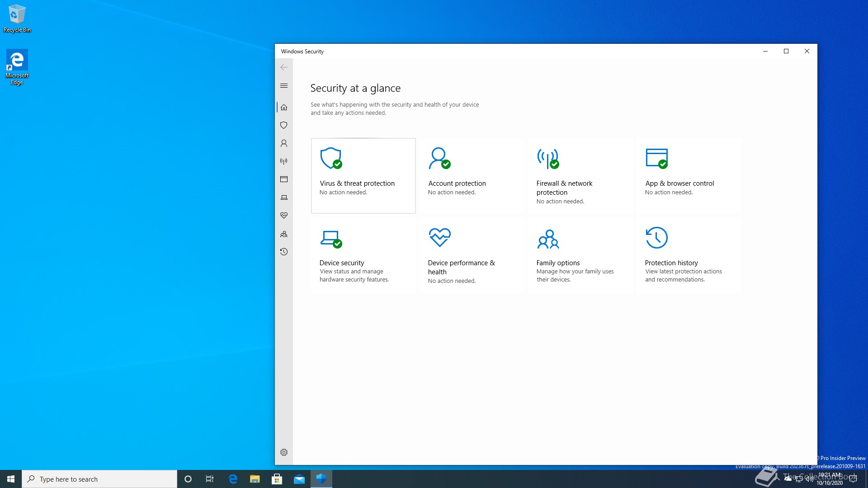This screenshot has width=868, height=488.
Task: Open Task View on taskbar
Action: pyautogui.click(x=210, y=479)
